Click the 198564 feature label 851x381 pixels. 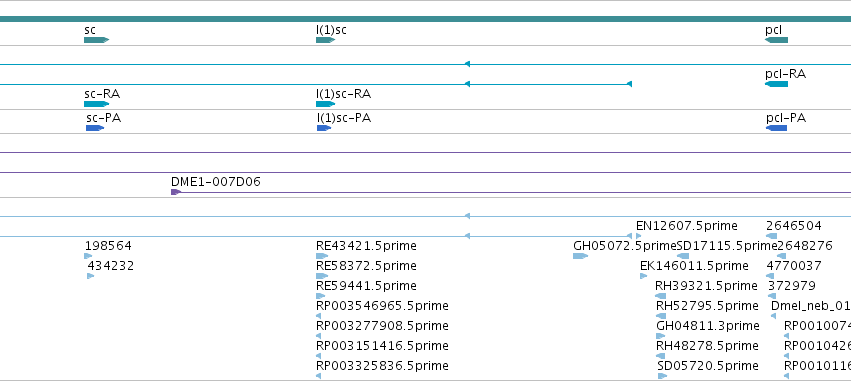[x=108, y=246]
